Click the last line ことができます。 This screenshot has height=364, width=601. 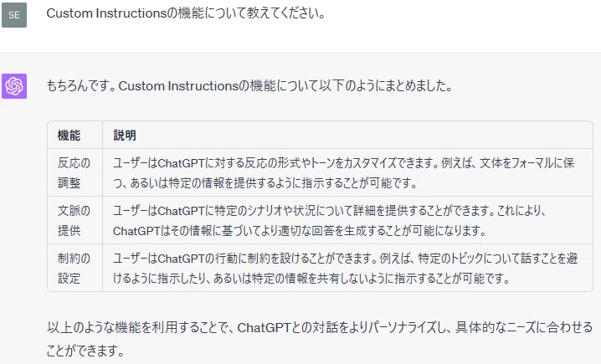pos(85,350)
